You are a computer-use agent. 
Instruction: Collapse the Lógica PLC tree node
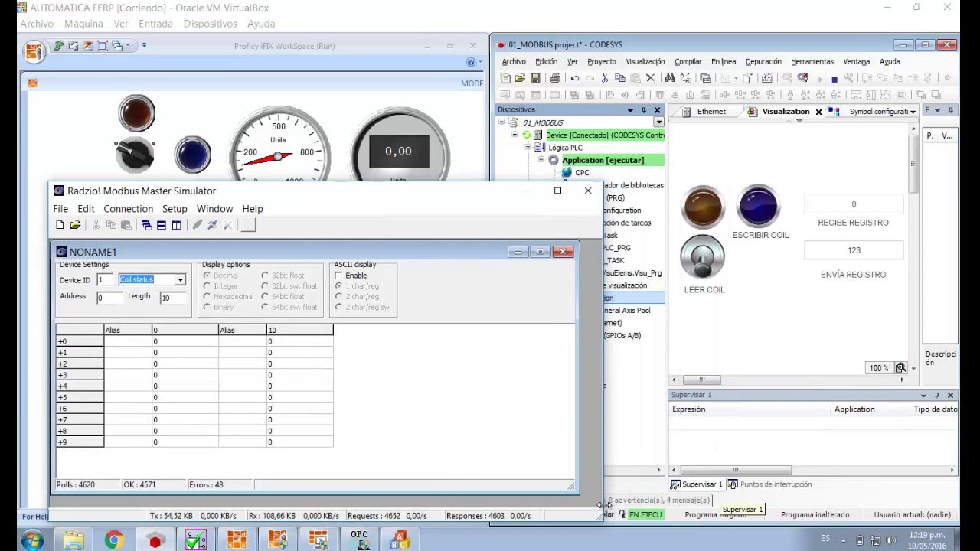pos(528,147)
